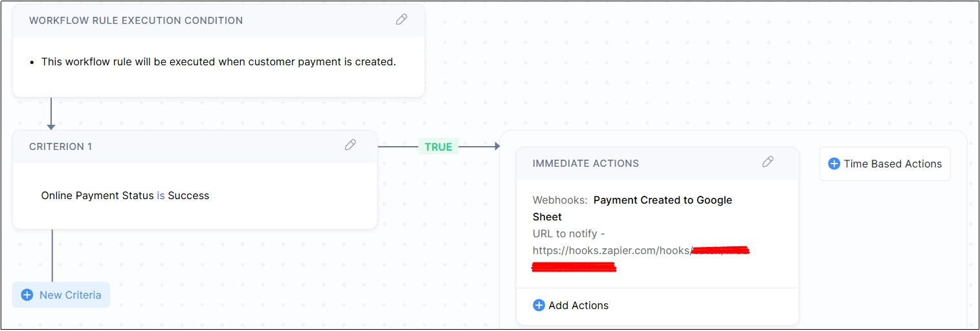Click the green TRUE branch label
Screen dimensions: 980x331
click(x=438, y=147)
